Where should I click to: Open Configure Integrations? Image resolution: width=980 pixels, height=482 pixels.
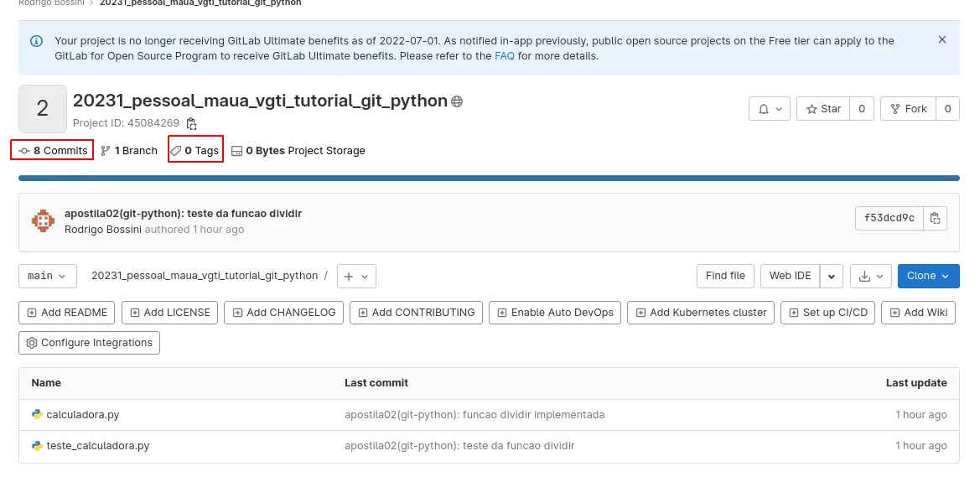(x=90, y=343)
